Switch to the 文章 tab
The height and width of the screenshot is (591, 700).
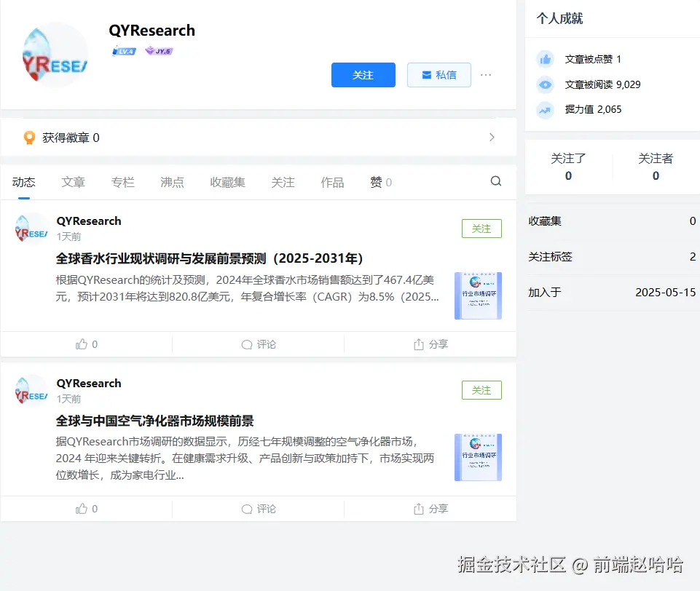[x=73, y=182]
